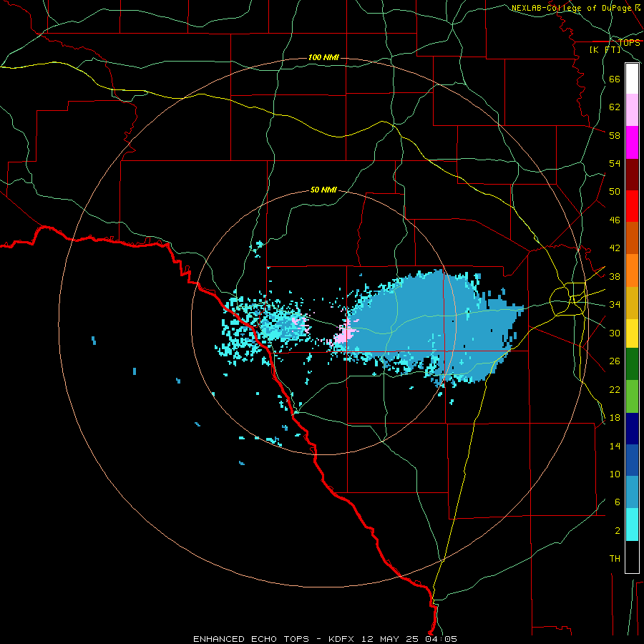
Task: Select the dark red legend swatch
Action: click(x=632, y=175)
